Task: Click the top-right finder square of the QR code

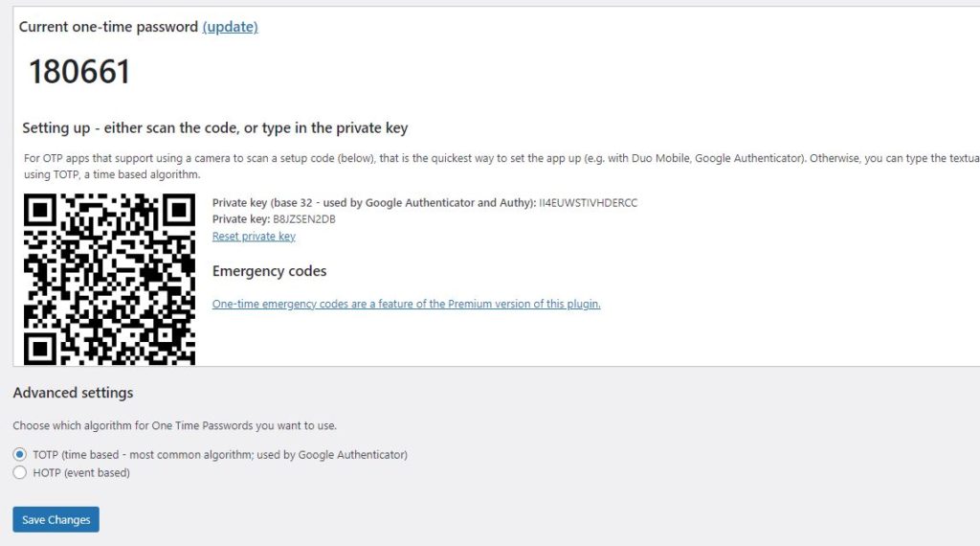Action: coord(179,210)
